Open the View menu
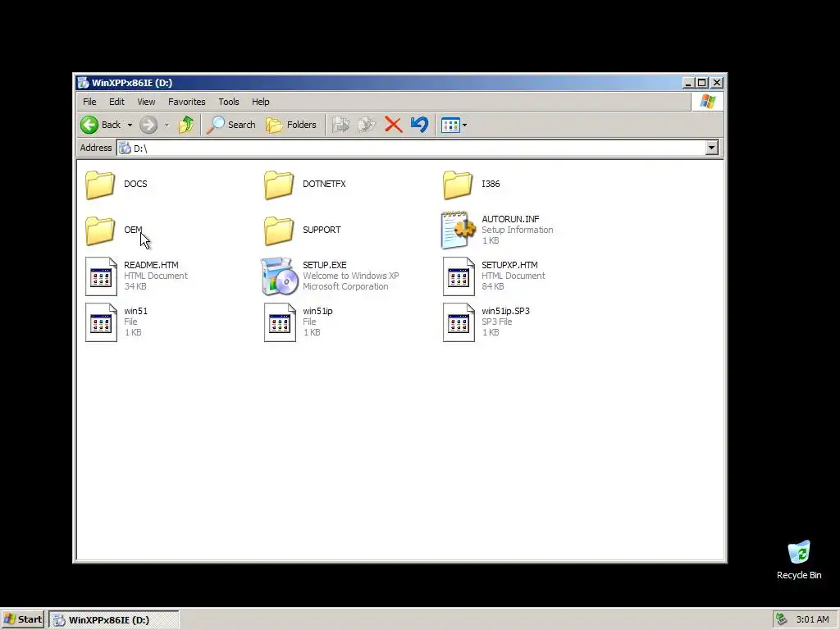The width and height of the screenshot is (840, 630). pos(146,102)
